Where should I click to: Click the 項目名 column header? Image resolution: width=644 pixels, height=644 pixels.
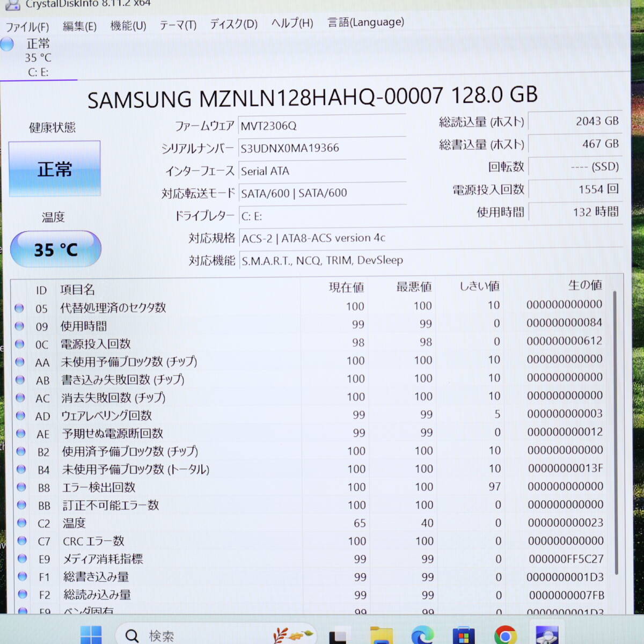click(x=77, y=290)
